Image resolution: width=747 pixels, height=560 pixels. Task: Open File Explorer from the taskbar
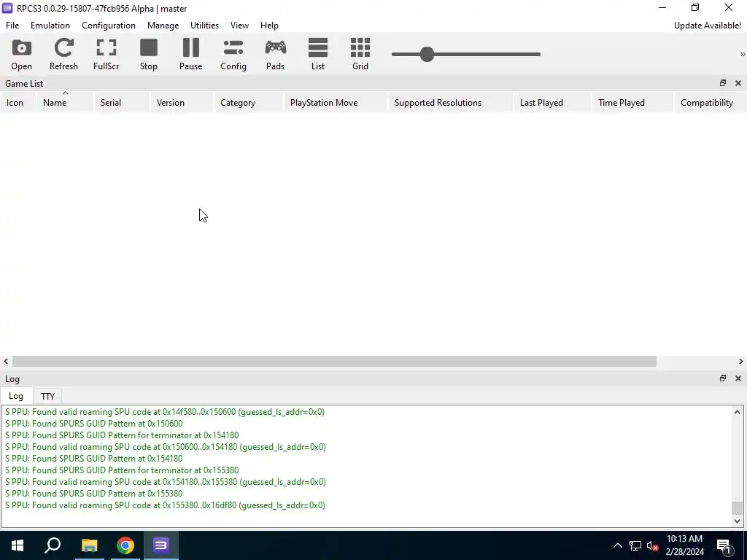tap(89, 545)
